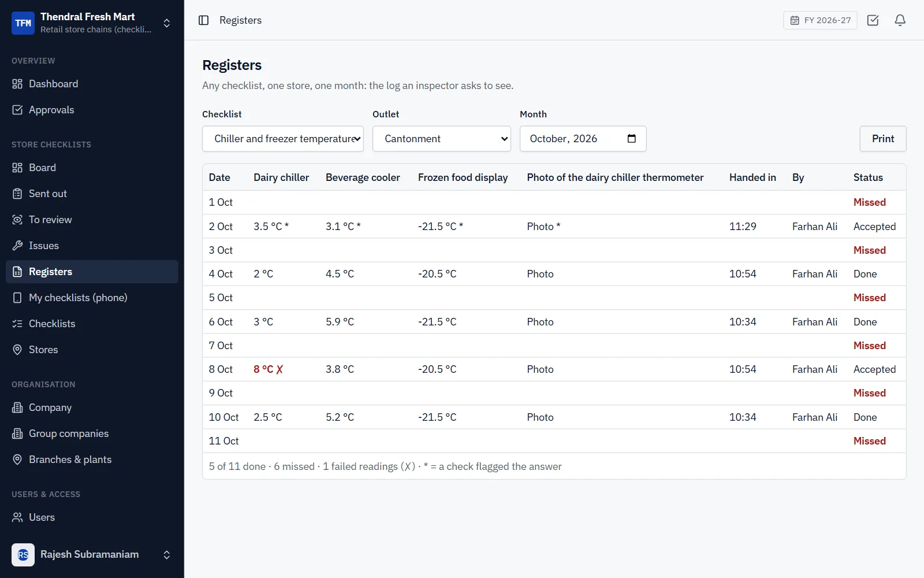Click the Sent out clipboard icon
Screen dimensions: 924x578
tap(17, 194)
